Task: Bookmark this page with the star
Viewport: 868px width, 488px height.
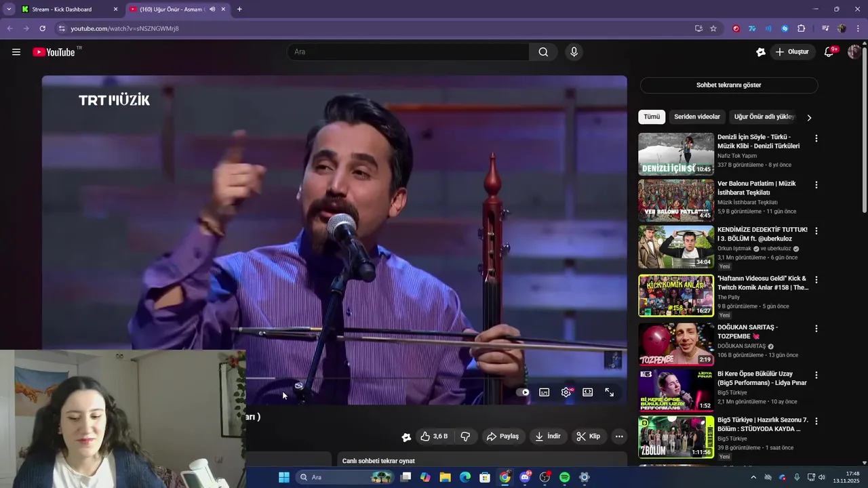Action: (713, 28)
